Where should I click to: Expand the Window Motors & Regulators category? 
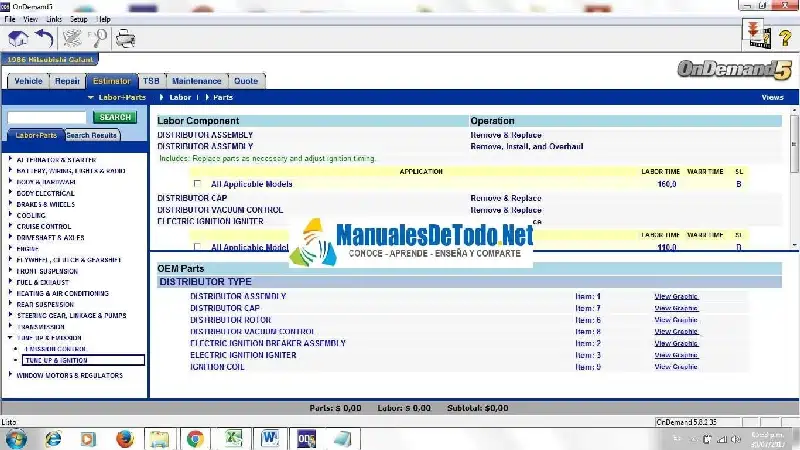tap(11, 375)
